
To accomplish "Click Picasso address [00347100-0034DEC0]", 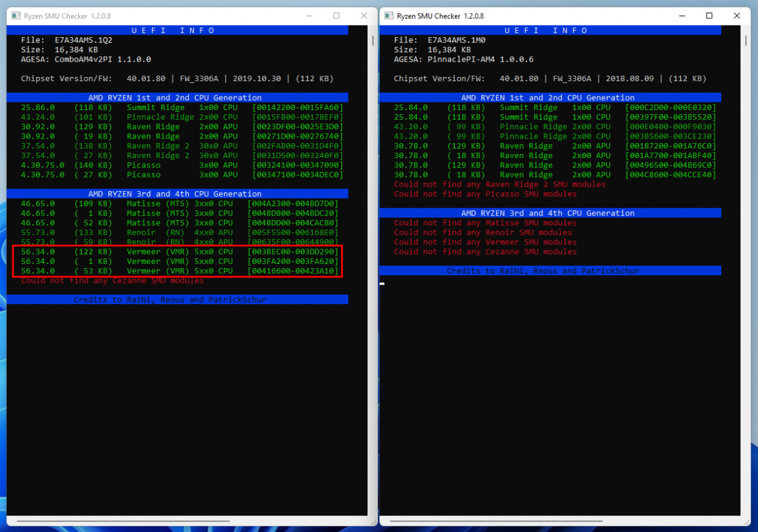I will 298,175.
